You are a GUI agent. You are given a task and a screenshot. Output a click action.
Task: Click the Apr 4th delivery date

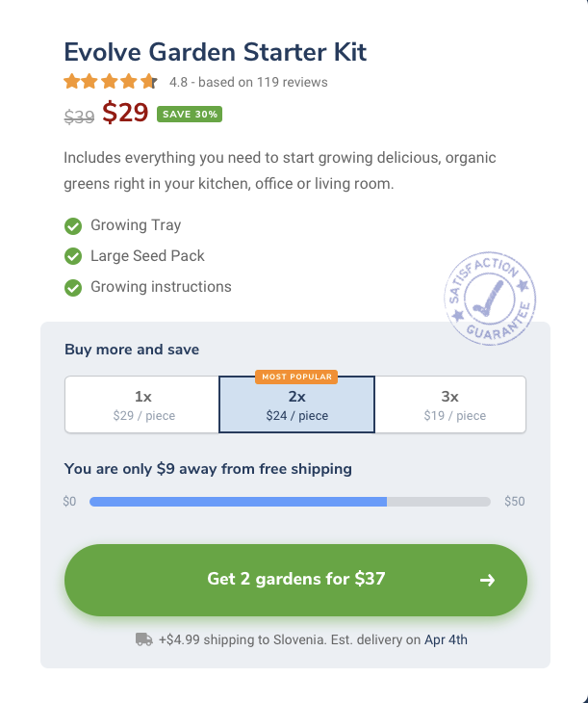[x=446, y=639]
